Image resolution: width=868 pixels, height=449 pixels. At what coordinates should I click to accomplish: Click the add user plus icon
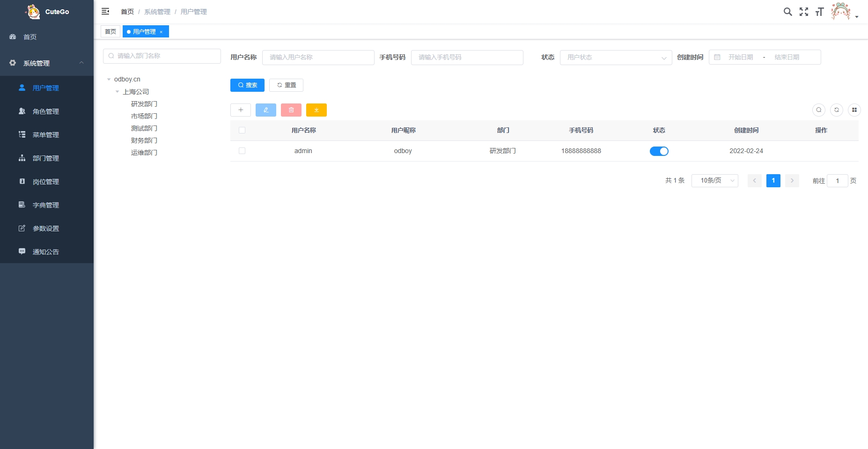click(241, 110)
